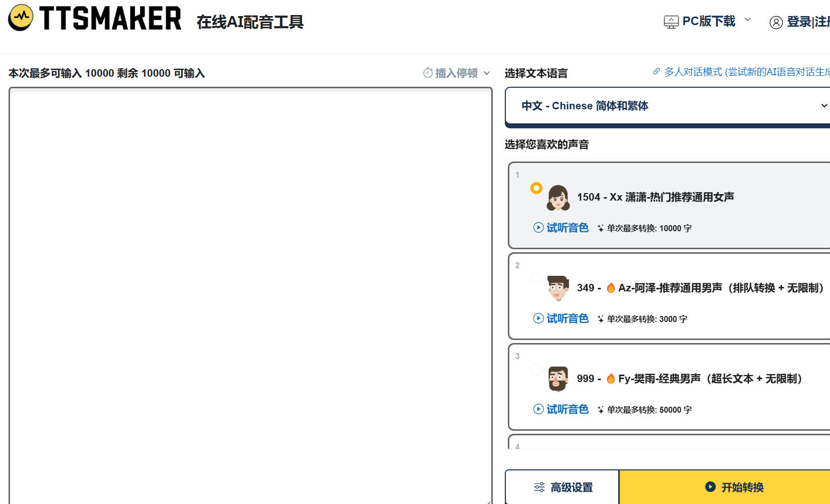The image size is (830, 504).
Task: Play the 试听音色 preview for voice 1504
Action: pos(561,228)
